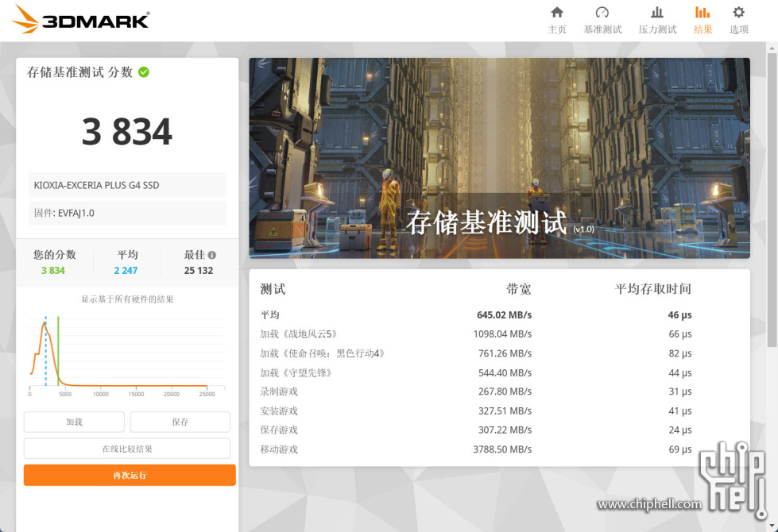Click the 安装游戏 row label
This screenshot has width=778, height=532.
tap(279, 411)
